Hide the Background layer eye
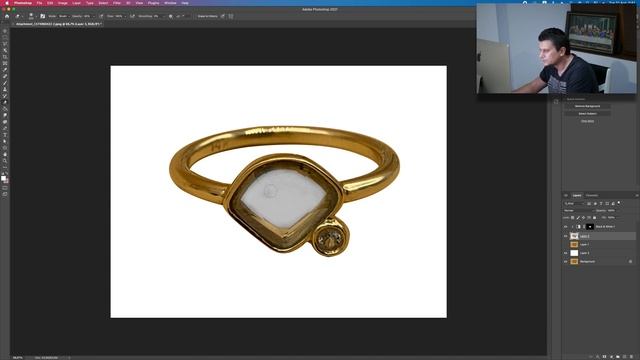The width and height of the screenshot is (640, 360). [566, 261]
